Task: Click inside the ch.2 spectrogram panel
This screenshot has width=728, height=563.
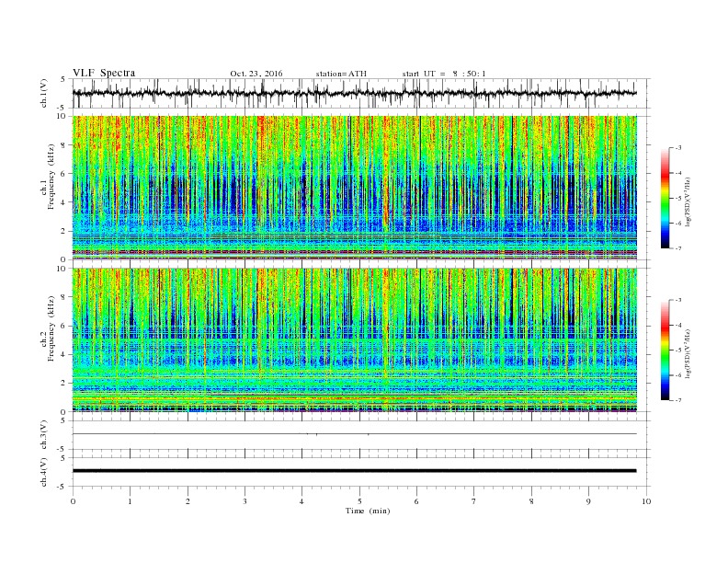Action: (355, 339)
